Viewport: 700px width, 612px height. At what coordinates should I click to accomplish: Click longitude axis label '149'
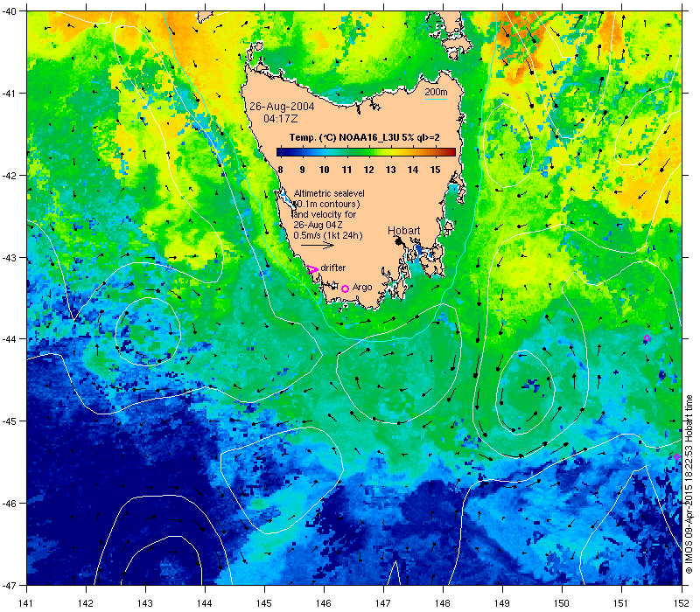502,603
